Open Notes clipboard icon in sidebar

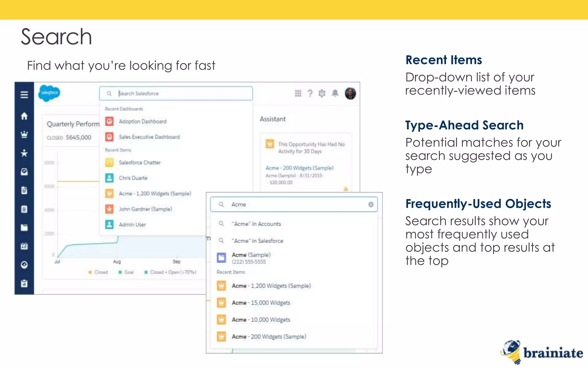(24, 209)
